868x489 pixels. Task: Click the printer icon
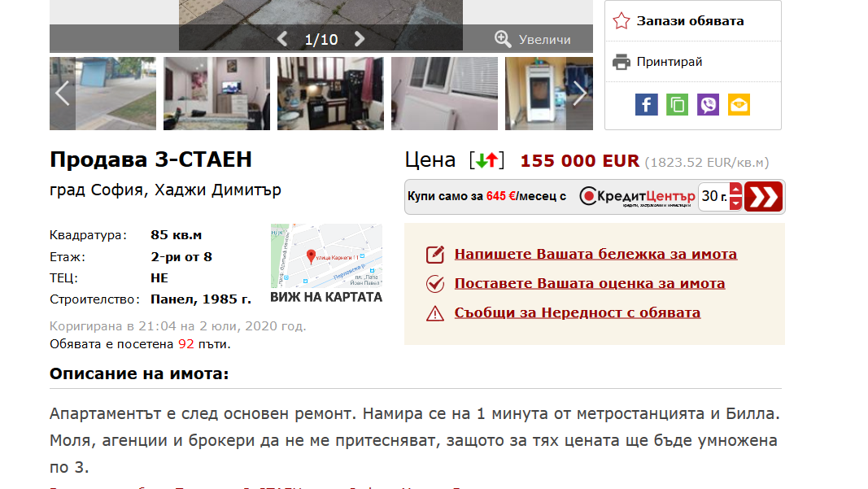622,62
